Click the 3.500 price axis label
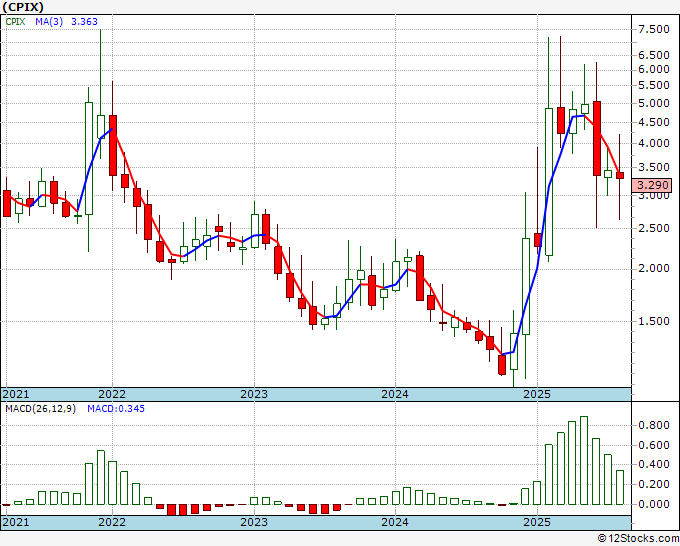Image resolution: width=680 pixels, height=546 pixels. [654, 167]
